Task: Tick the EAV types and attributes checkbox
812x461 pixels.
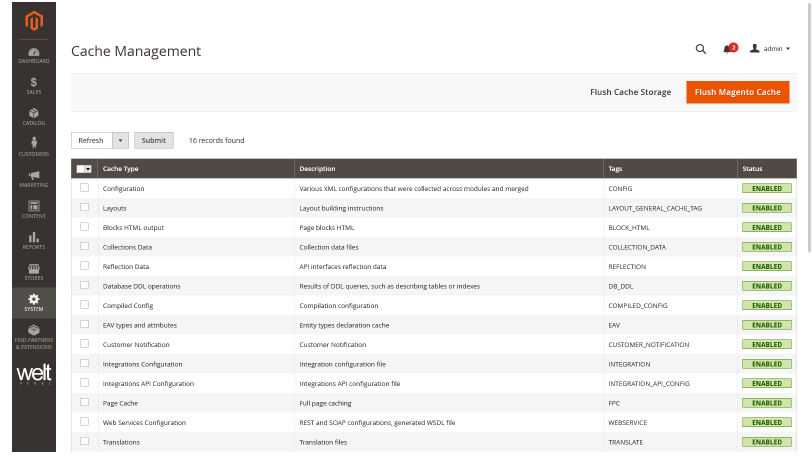Action: [x=84, y=324]
